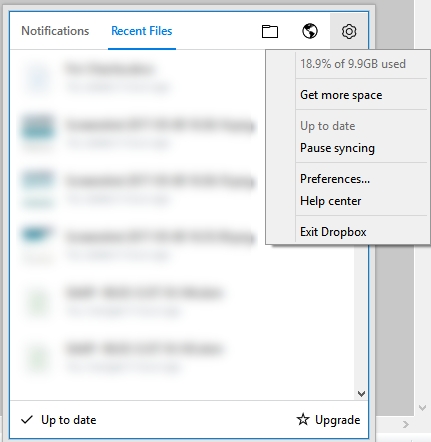The image size is (431, 442).
Task: Click the Upgrade star icon
Action: tap(303, 419)
